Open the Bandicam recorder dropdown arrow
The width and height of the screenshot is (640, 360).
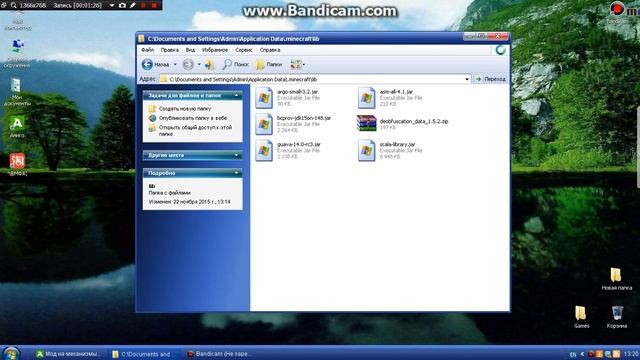pyautogui.click(x=111, y=5)
